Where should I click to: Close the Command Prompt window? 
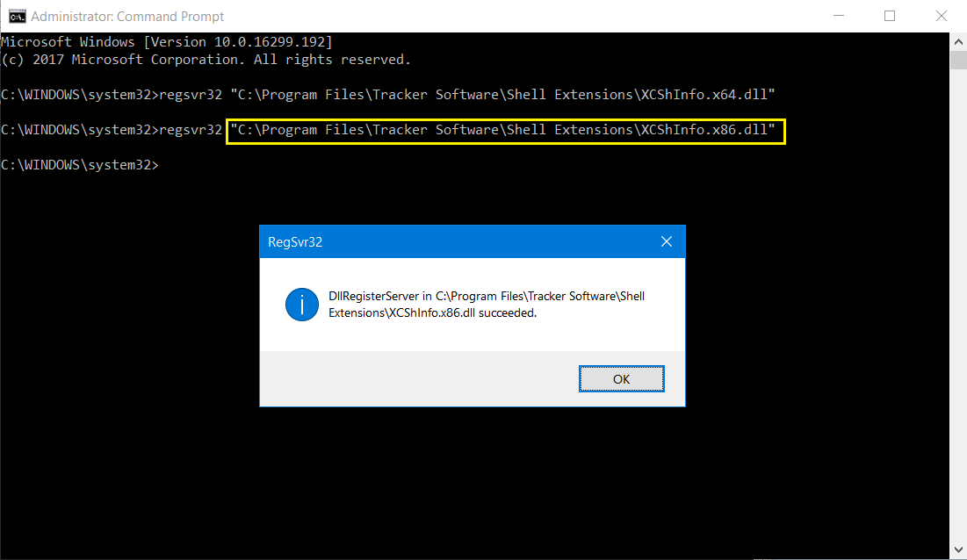coord(942,16)
